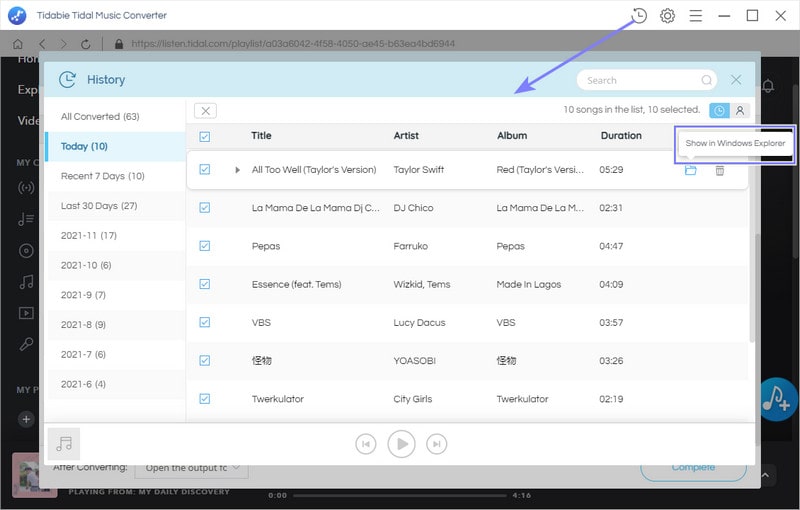This screenshot has width=800, height=510.
Task: Uncheck the VBS song checkbox
Action: pos(205,322)
